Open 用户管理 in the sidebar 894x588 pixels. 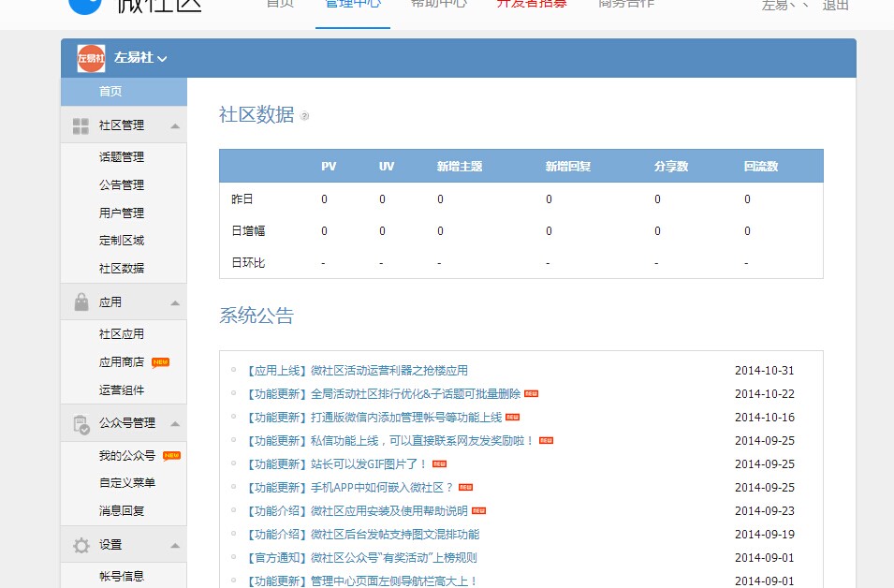122,213
